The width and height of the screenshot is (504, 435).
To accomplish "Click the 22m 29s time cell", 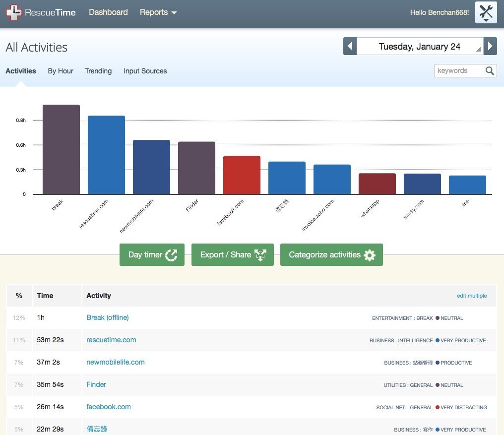I will (50, 429).
